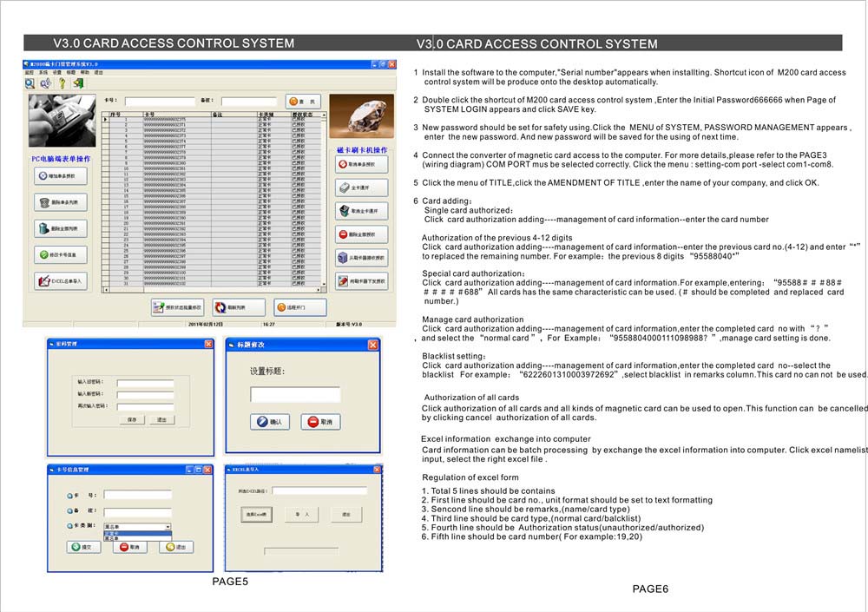Click the toolbar icon between magnifier and question mark
868x612 pixels.
(x=46, y=83)
